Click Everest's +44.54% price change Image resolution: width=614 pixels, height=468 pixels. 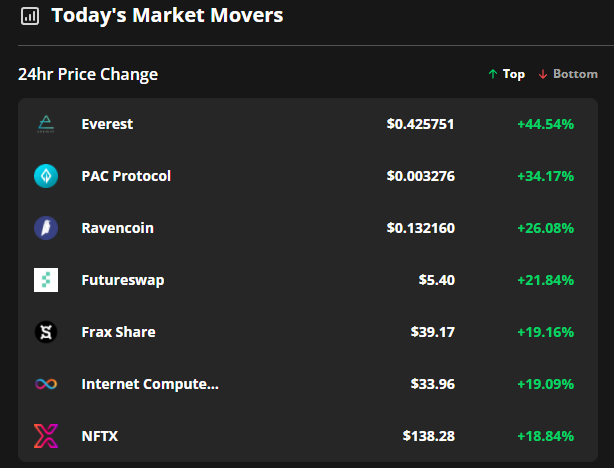point(545,124)
